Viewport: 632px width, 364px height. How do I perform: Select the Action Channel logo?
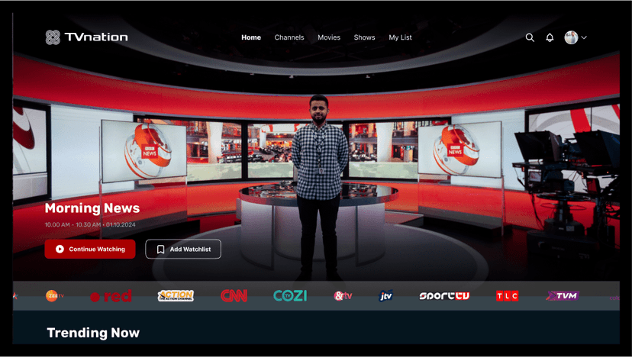176,296
